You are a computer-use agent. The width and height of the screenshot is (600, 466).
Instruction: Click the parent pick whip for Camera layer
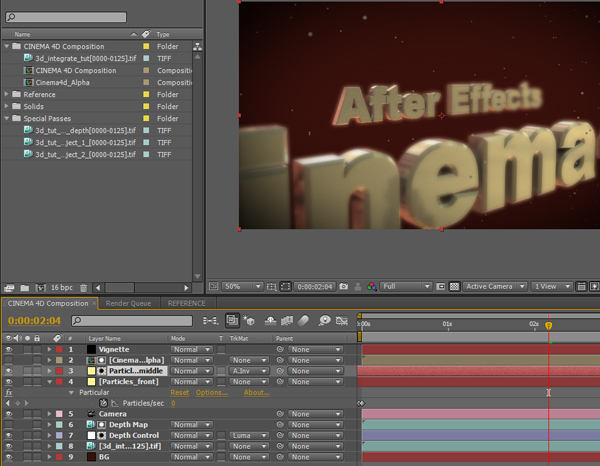click(280, 414)
